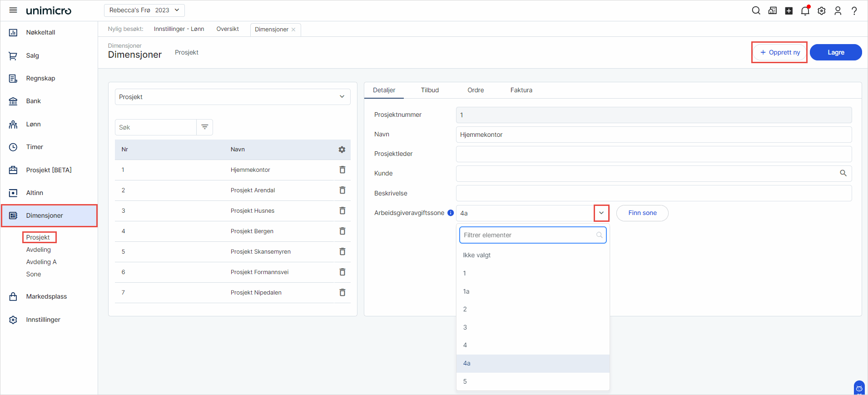Image resolution: width=868 pixels, height=395 pixels.
Task: Click the filter icon beside search box
Action: (x=205, y=127)
